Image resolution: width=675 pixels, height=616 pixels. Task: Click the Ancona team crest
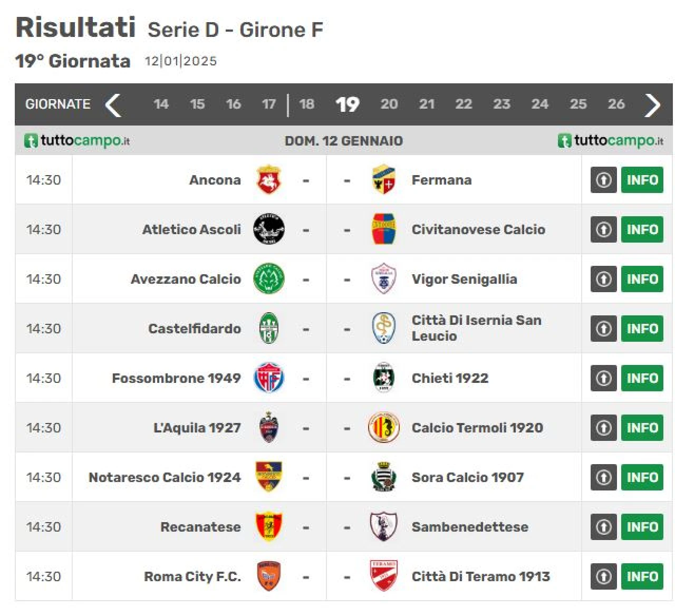click(269, 180)
